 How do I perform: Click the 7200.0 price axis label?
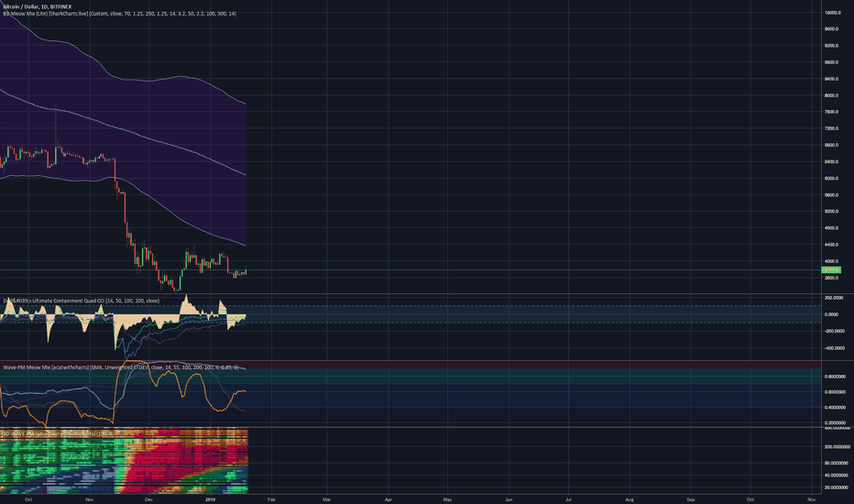click(x=831, y=128)
